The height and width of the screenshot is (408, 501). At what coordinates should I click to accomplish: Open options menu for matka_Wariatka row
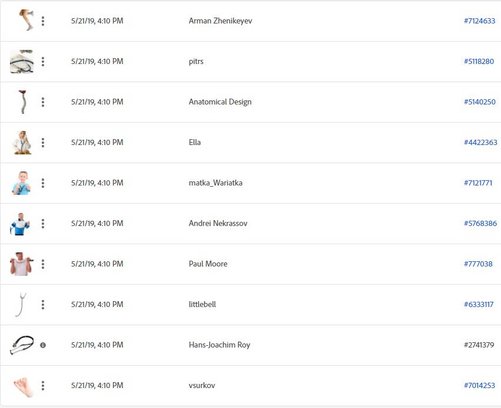[43, 183]
